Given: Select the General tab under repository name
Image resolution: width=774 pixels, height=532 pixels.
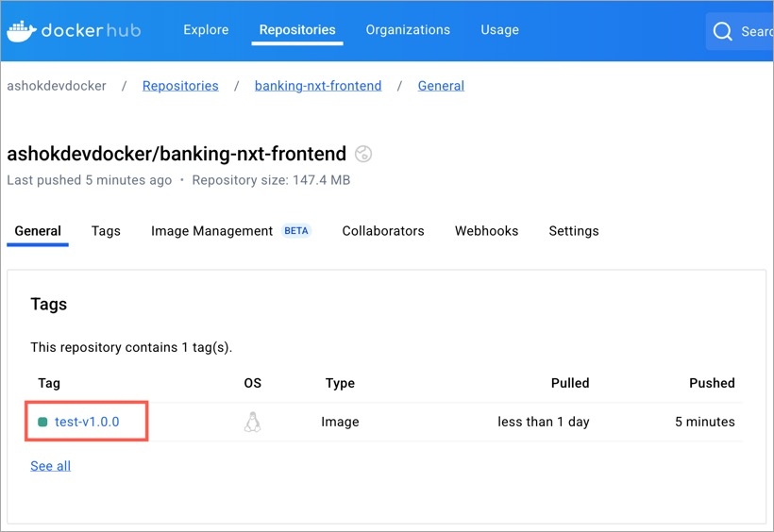Looking at the screenshot, I should [x=38, y=231].
